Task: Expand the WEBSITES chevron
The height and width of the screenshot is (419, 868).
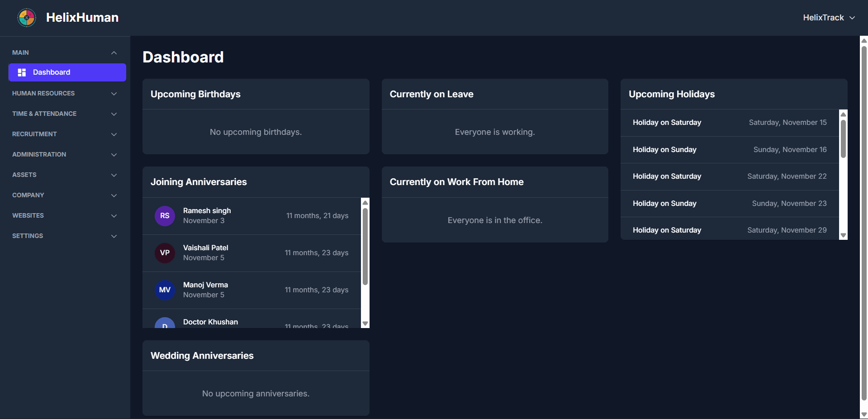Action: [114, 216]
